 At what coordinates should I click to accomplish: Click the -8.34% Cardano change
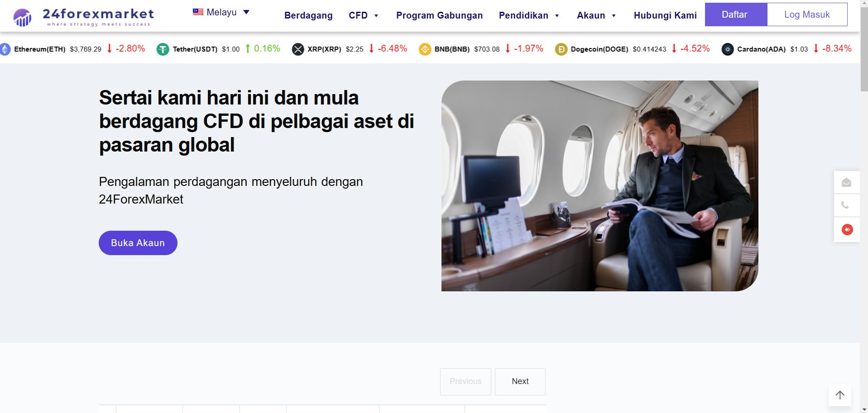pyautogui.click(x=837, y=48)
